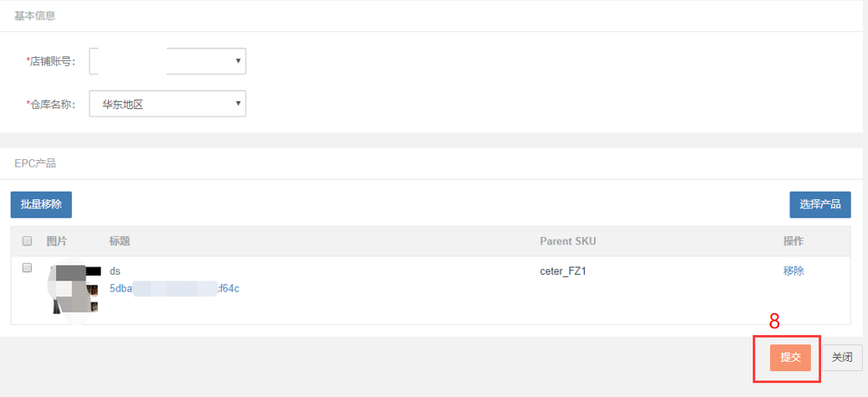Click the 店铺账号 select field
Screen dimensions: 868x397
(x=168, y=60)
